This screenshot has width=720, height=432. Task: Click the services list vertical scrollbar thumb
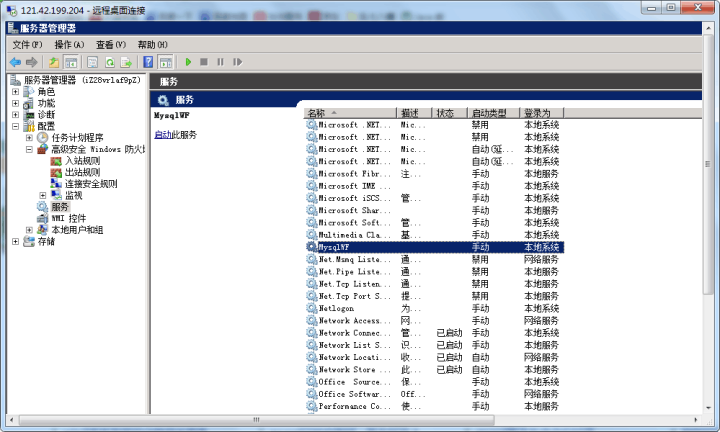[x=708, y=164]
